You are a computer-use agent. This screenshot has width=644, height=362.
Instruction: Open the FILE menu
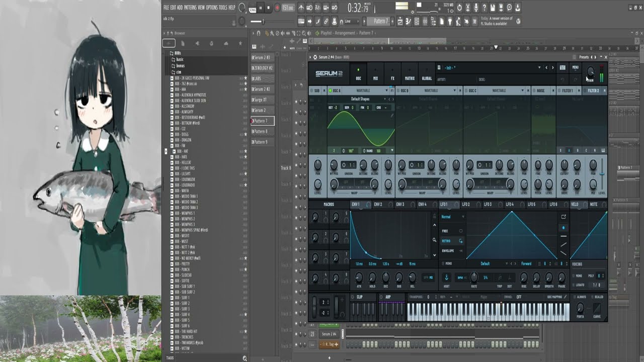[x=166, y=8]
